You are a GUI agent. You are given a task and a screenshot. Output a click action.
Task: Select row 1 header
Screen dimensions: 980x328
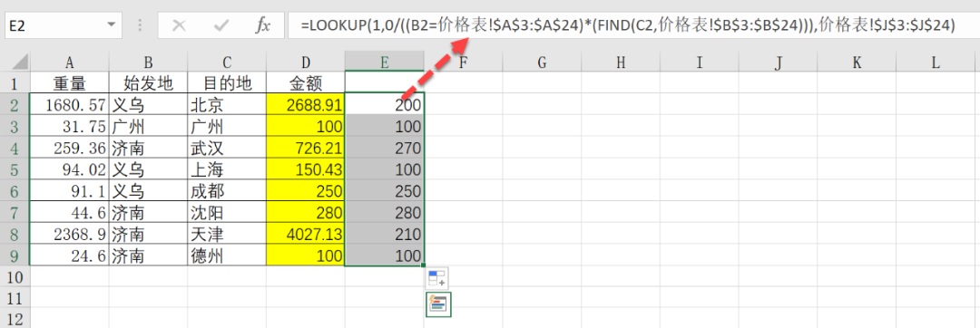15,83
